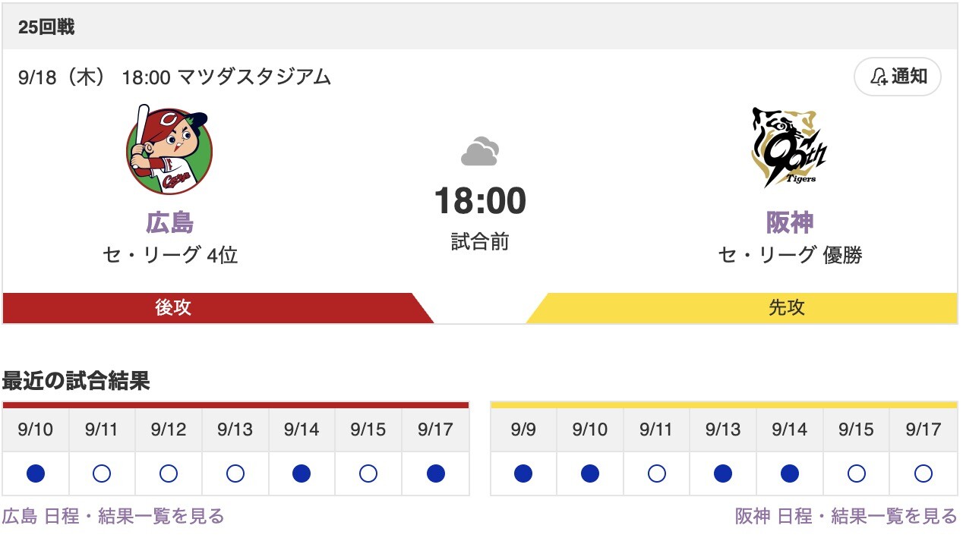Open 阪神 日程・結果一覧を見る link
Viewport: 963px width, 560px height.
[846, 517]
